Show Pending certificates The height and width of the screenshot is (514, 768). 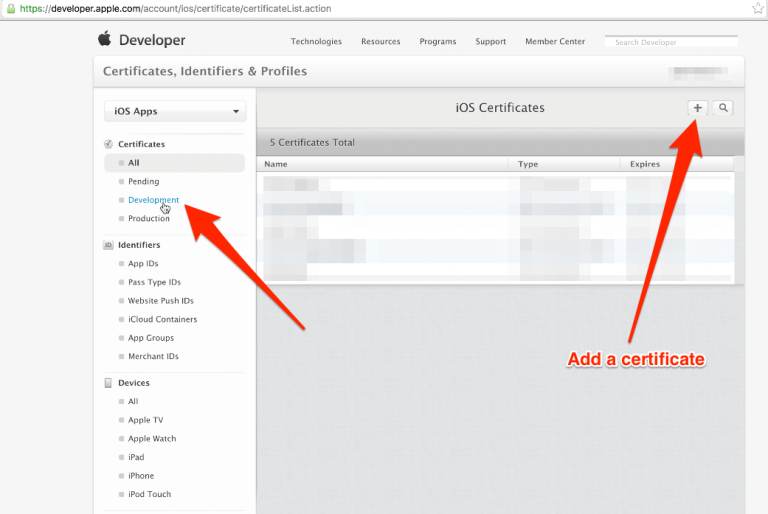click(x=144, y=181)
